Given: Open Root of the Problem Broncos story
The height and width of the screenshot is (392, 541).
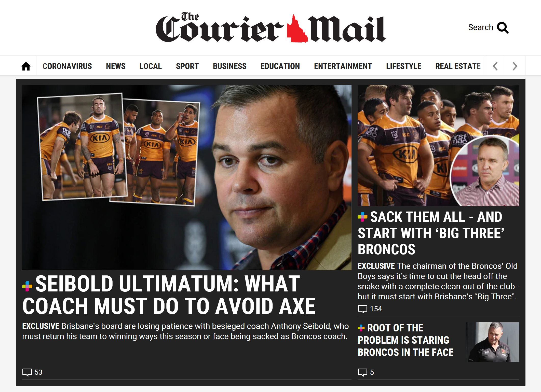Looking at the screenshot, I should 405,340.
